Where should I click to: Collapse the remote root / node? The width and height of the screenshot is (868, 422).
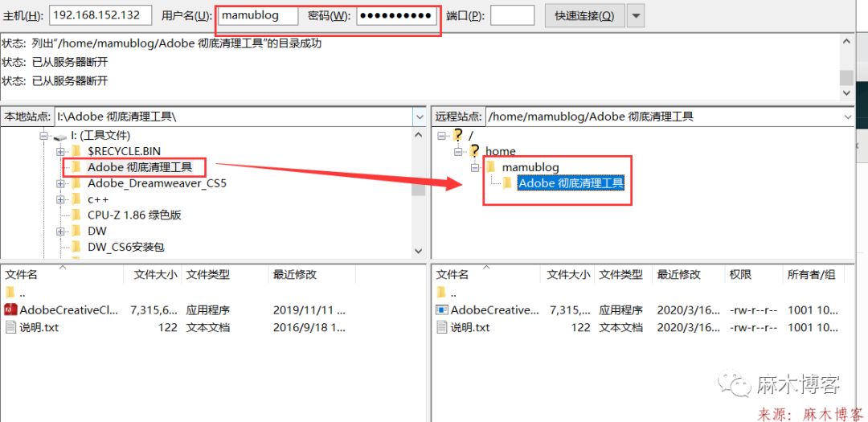[x=441, y=135]
